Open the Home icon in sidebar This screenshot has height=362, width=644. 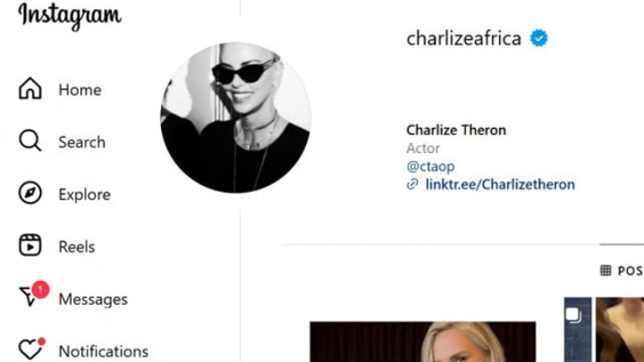click(30, 88)
